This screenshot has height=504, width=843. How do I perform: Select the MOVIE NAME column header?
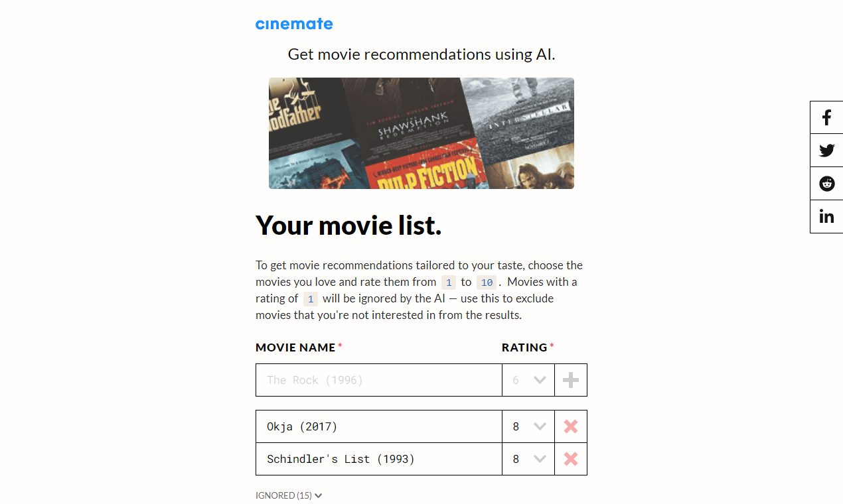tap(295, 347)
